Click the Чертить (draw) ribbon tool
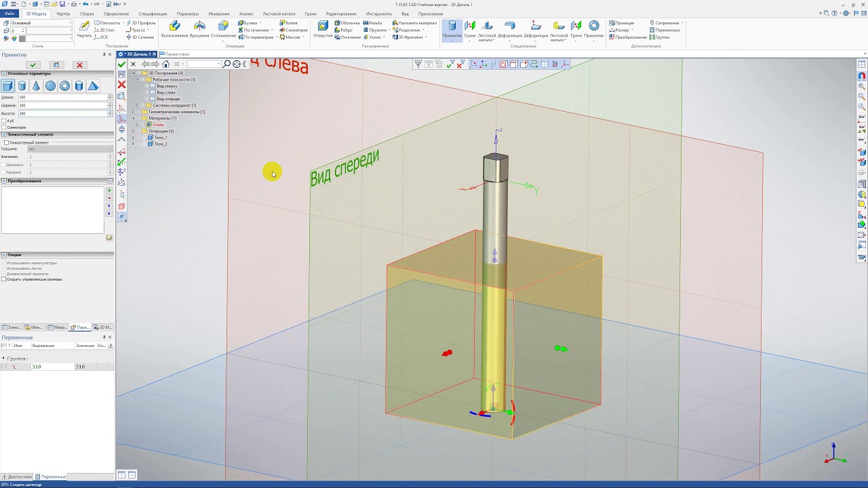Image resolution: width=868 pixels, height=488 pixels. pyautogui.click(x=84, y=29)
